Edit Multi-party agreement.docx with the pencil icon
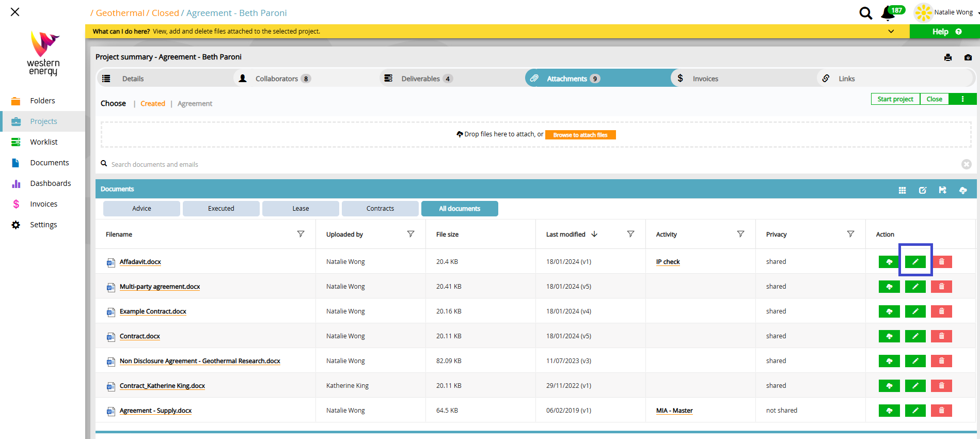980x439 pixels. click(x=915, y=287)
